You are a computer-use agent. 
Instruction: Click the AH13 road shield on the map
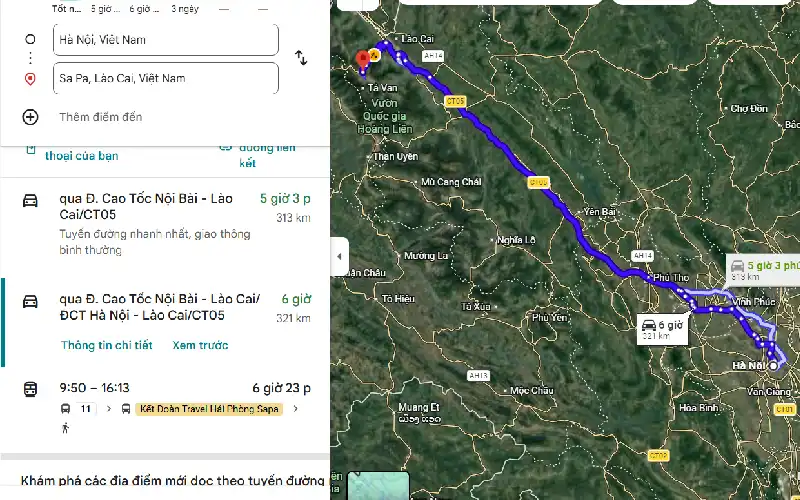[x=478, y=376]
